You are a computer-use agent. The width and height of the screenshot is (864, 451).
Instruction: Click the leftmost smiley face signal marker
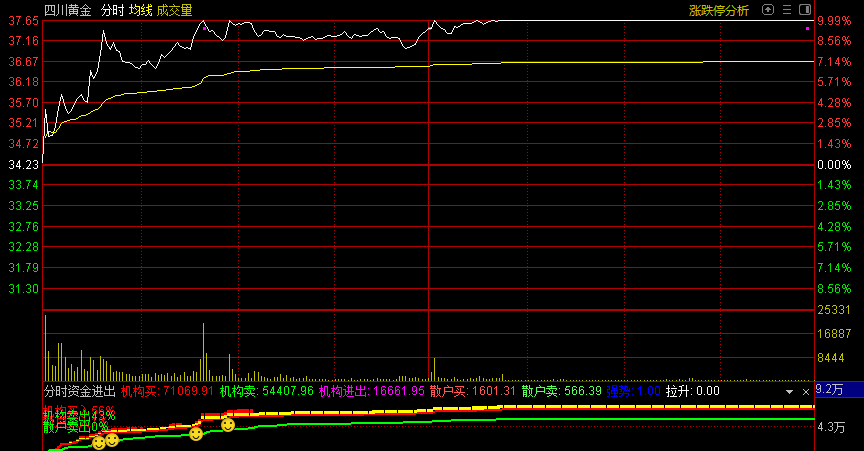tap(99, 442)
